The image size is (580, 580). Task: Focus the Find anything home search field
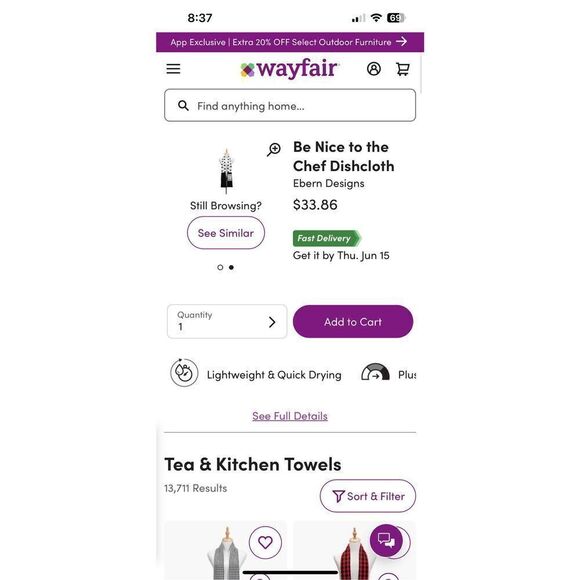(x=290, y=105)
